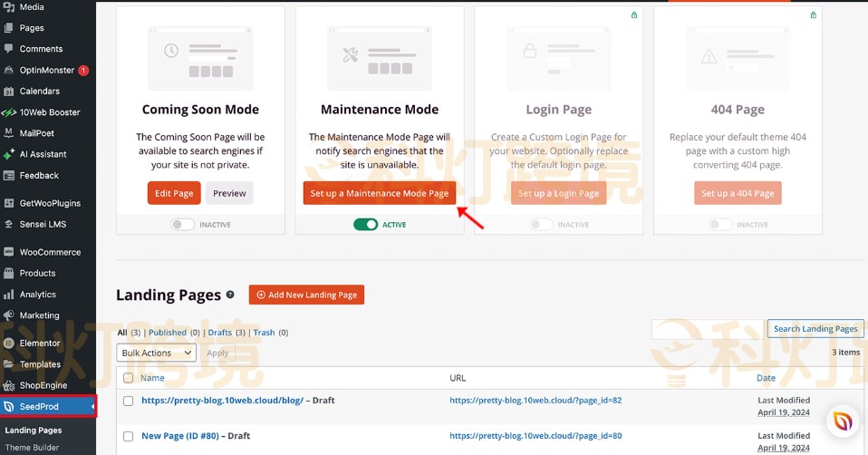
Task: Check the pretty-blog.10web.cloud/blog/ row checkbox
Action: click(129, 401)
